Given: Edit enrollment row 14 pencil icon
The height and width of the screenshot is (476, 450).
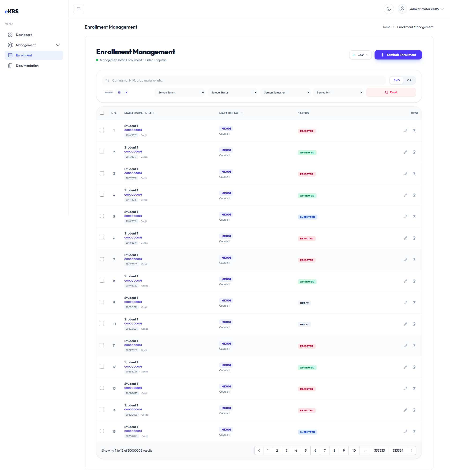Looking at the screenshot, I should click(x=405, y=410).
